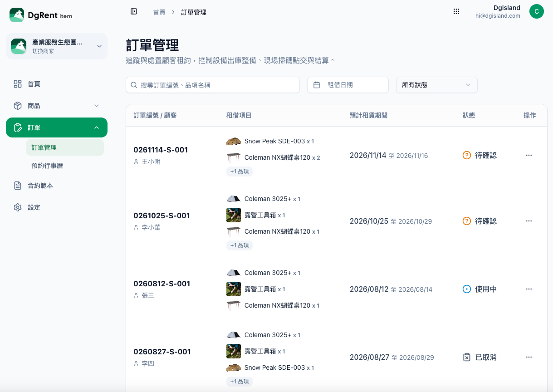
Task: Click 已取消 status label
Action: [486, 357]
